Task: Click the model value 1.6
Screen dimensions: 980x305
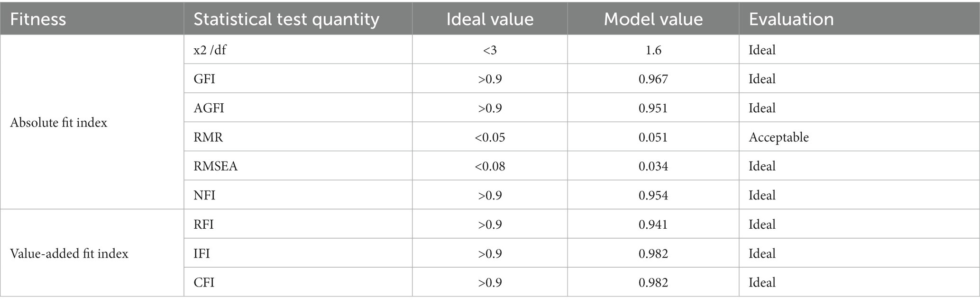Action: pyautogui.click(x=653, y=50)
